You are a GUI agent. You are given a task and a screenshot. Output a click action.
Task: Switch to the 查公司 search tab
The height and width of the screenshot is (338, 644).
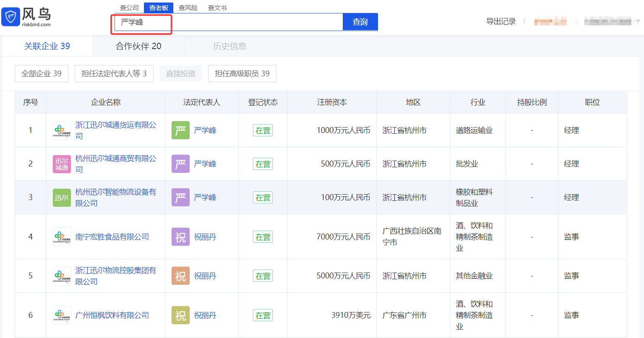click(x=129, y=8)
